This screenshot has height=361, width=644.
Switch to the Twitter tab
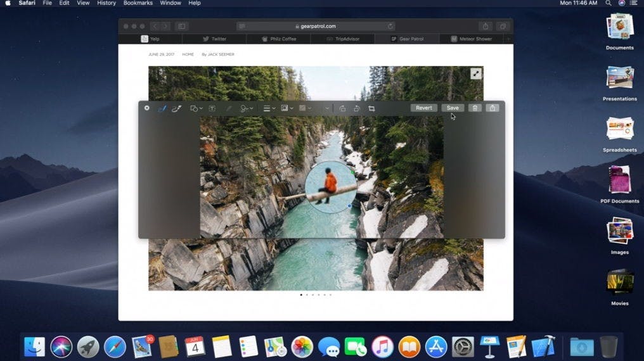pyautogui.click(x=214, y=39)
